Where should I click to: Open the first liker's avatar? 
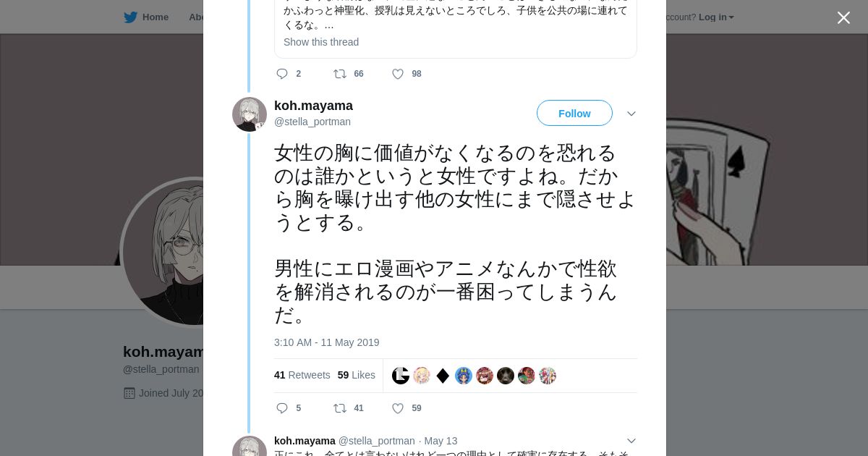click(401, 376)
